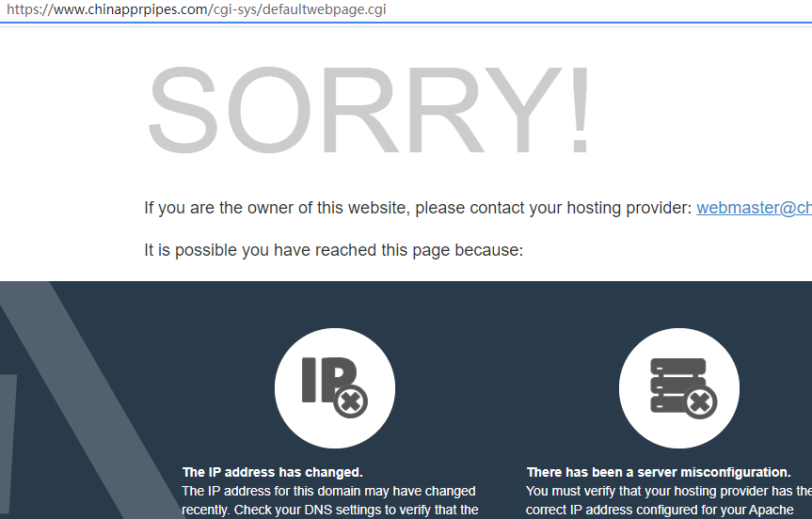Image resolution: width=812 pixels, height=519 pixels.
Task: Click the X badge on server icon
Action: [x=700, y=401]
